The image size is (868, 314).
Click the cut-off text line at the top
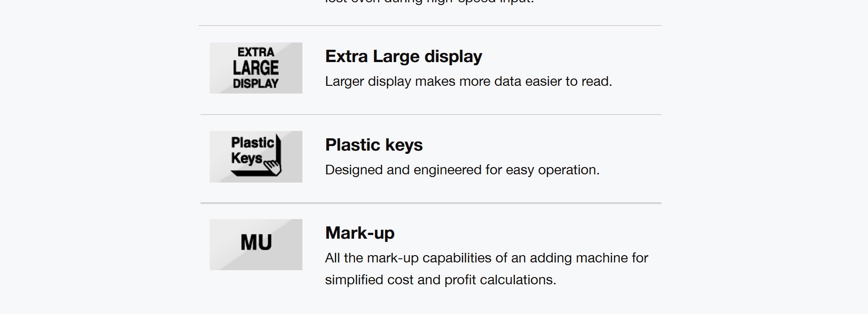click(429, 2)
